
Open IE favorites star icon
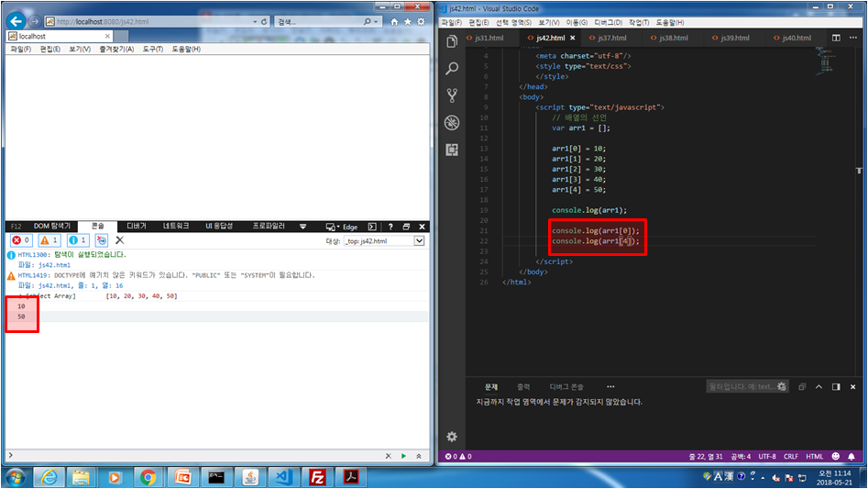[408, 22]
